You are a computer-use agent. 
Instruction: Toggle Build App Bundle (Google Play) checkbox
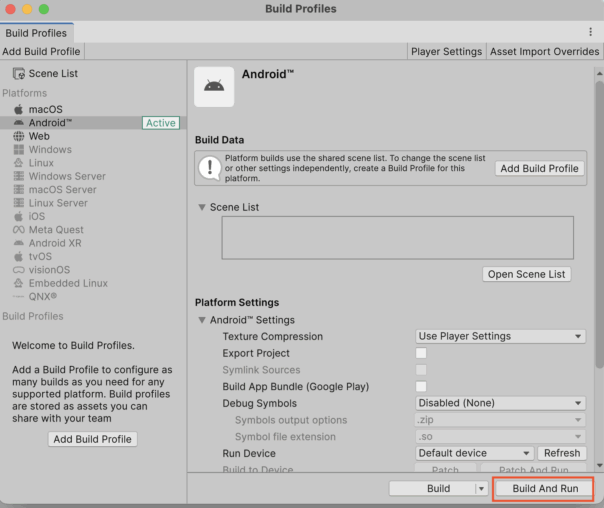(421, 387)
